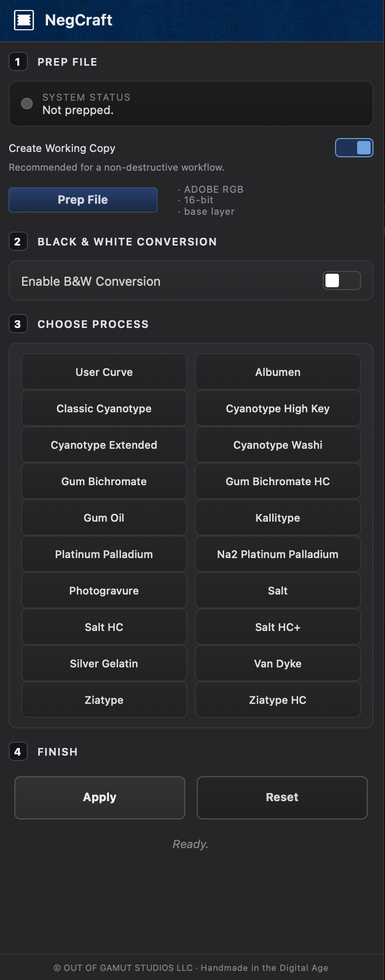Toggle the Create Working Copy switch

(x=354, y=148)
